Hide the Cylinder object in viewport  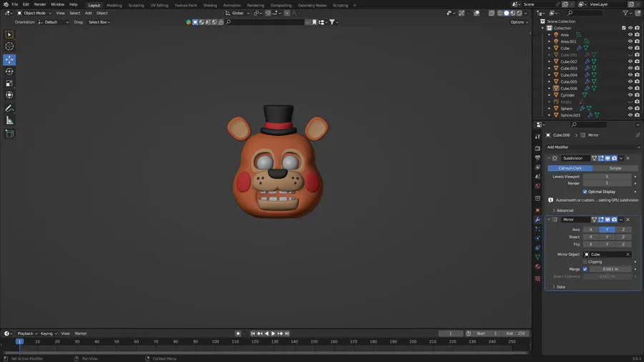(630, 95)
